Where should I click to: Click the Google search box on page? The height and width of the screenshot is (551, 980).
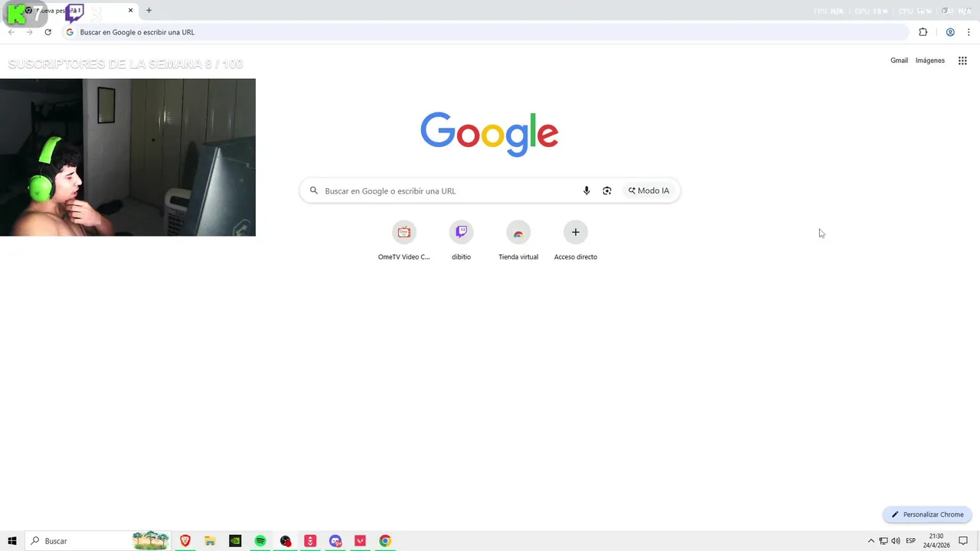(490, 191)
